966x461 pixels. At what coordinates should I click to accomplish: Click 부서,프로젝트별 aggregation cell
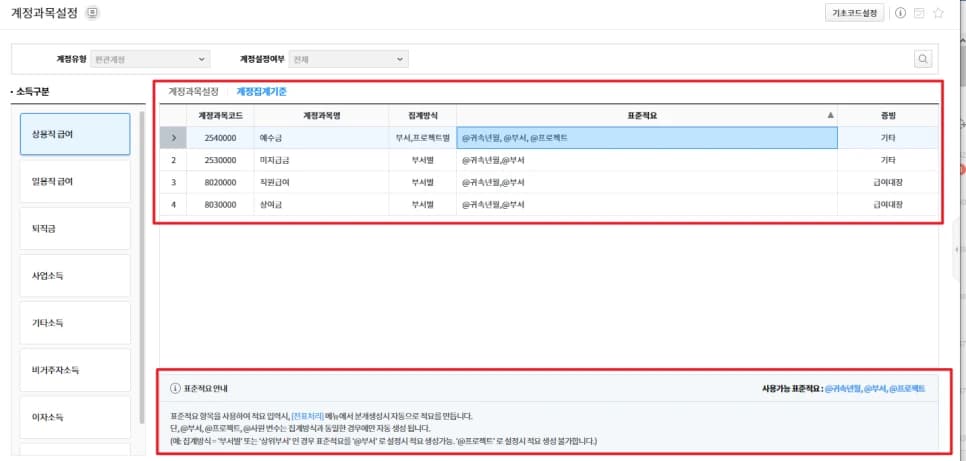coord(423,138)
